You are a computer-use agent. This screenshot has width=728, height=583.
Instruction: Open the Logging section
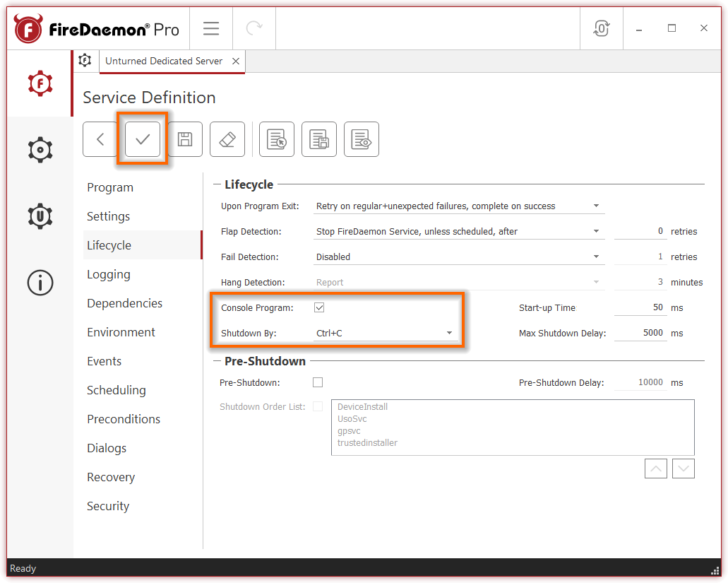[x=143, y=274]
